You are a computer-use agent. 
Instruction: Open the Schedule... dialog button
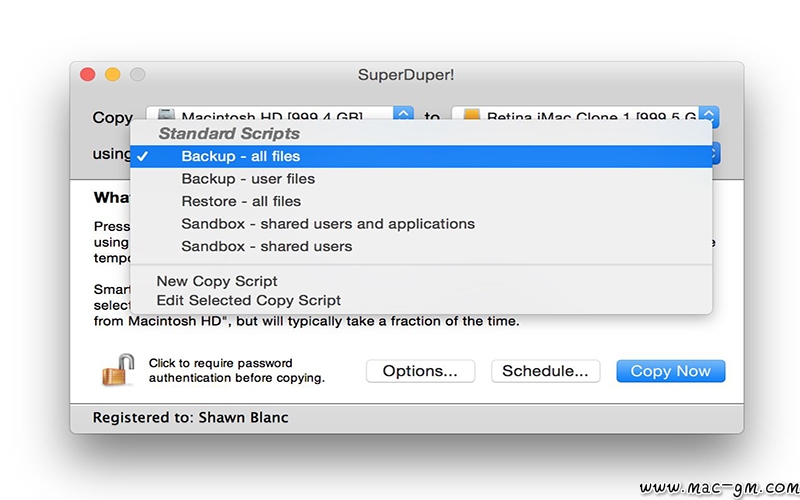(x=545, y=371)
